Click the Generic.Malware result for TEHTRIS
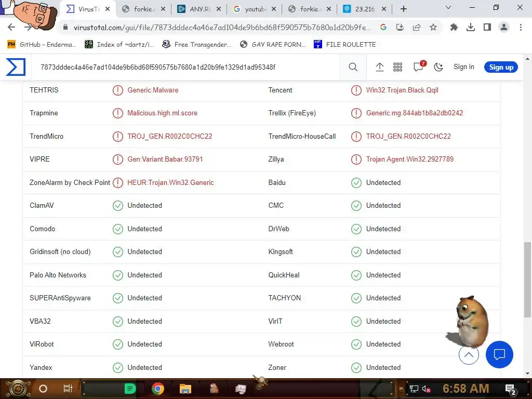 click(153, 90)
